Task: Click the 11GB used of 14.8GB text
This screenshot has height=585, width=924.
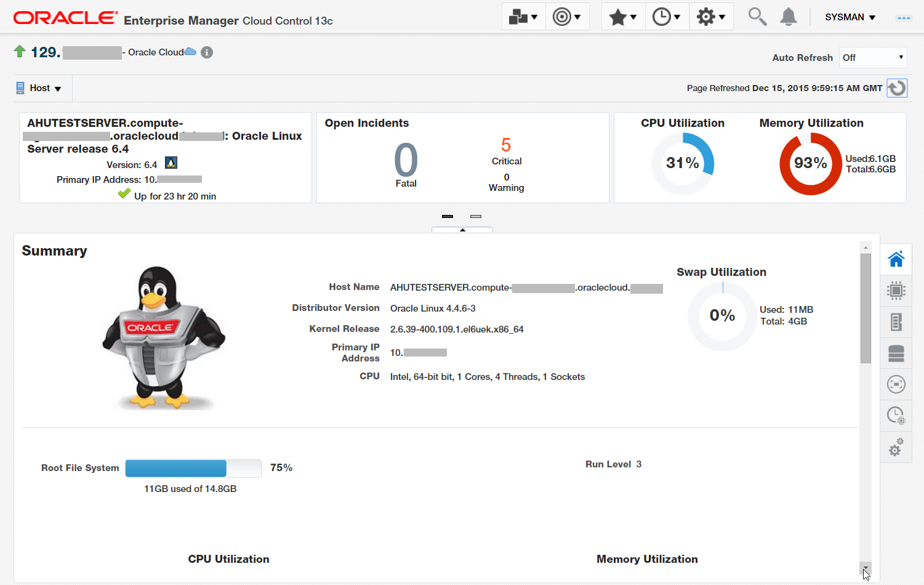Action: (x=190, y=489)
